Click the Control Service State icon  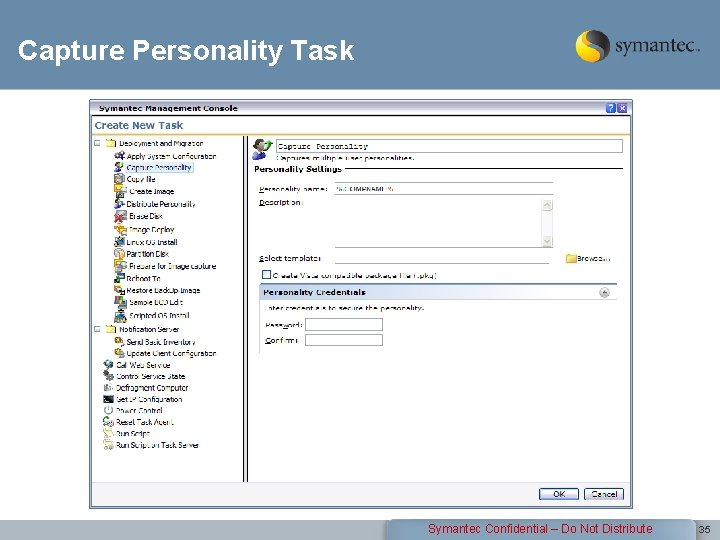[108, 376]
